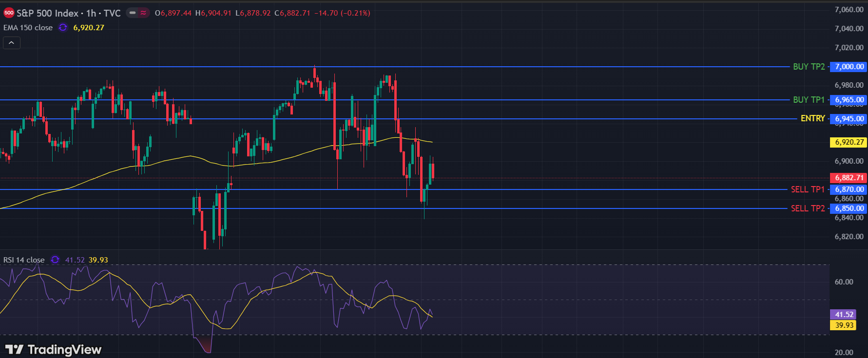Select the RSI 14 close indicator label
Image resolution: width=868 pixels, height=358 pixels.
pyautogui.click(x=24, y=260)
